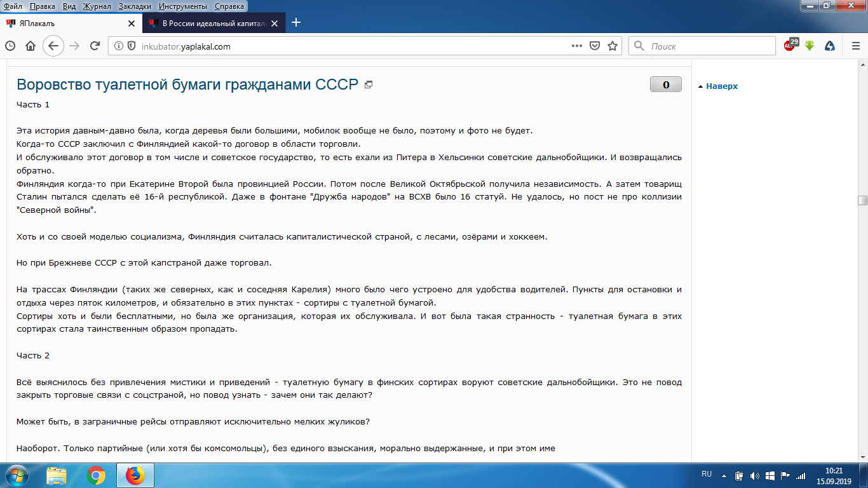Open the Закладки menu
Viewport: 868px width, 488px height.
pos(135,6)
